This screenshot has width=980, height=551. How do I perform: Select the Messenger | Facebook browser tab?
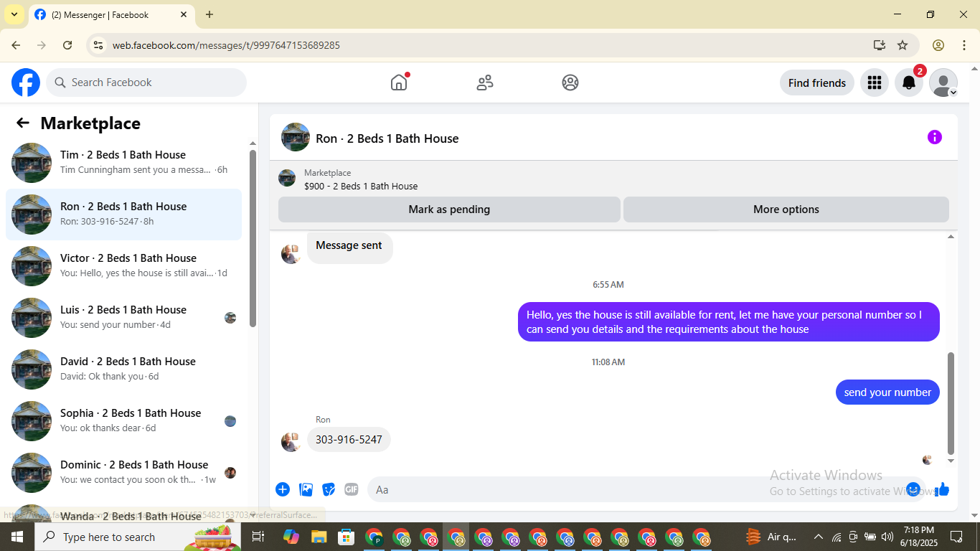[111, 14]
